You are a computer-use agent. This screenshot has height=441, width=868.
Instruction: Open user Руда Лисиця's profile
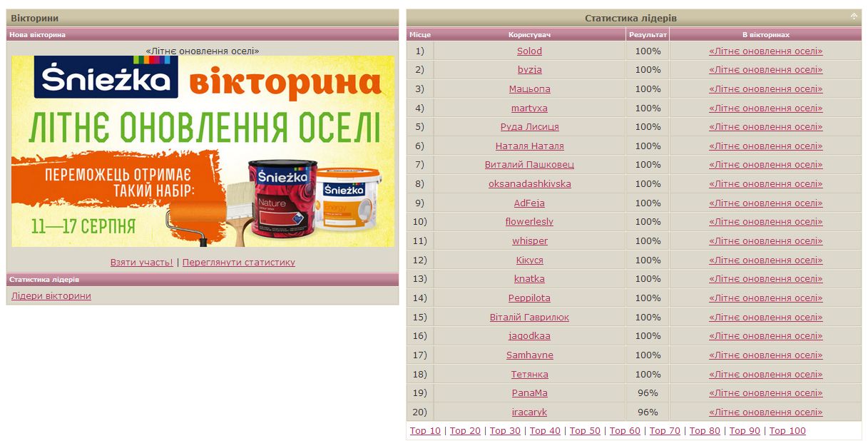coord(529,126)
